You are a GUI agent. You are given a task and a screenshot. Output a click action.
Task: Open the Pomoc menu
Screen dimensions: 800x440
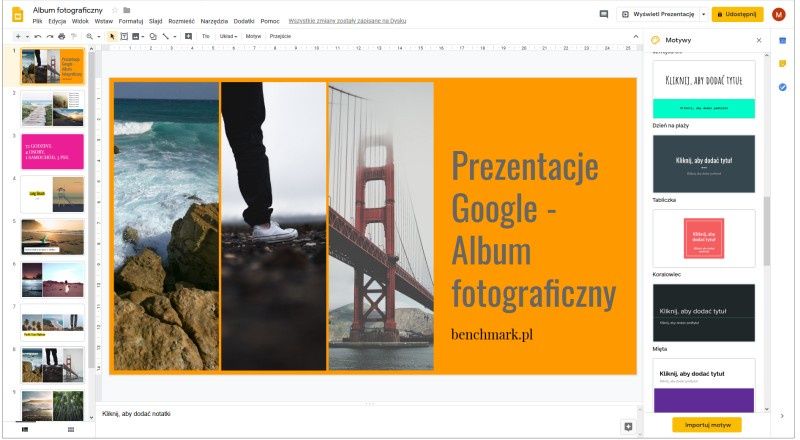pos(270,21)
